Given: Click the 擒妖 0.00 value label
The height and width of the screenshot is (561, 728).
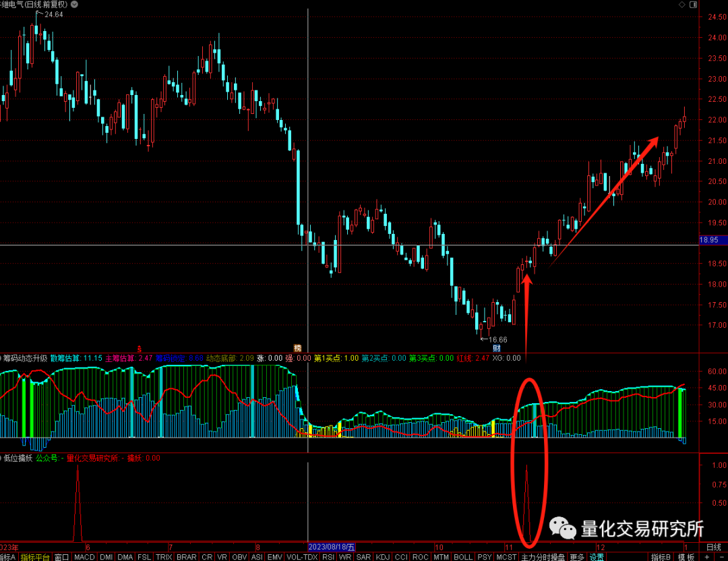Looking at the screenshot, I should (x=144, y=458).
